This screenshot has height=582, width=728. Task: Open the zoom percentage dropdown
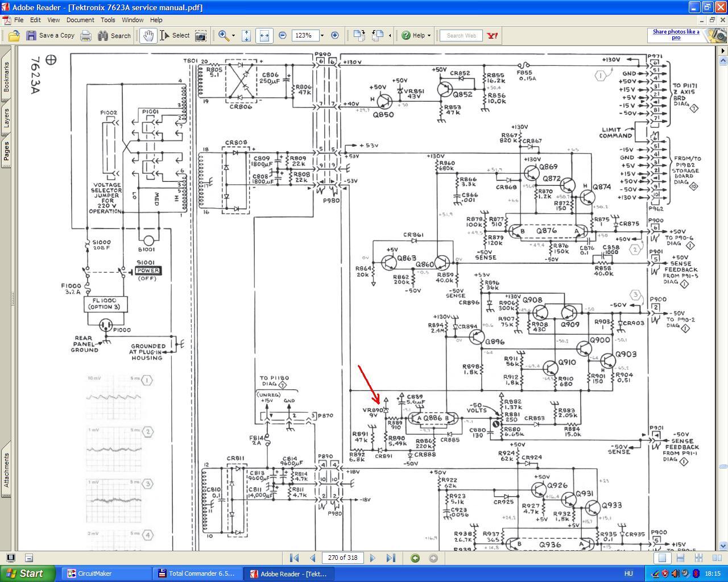coord(322,35)
